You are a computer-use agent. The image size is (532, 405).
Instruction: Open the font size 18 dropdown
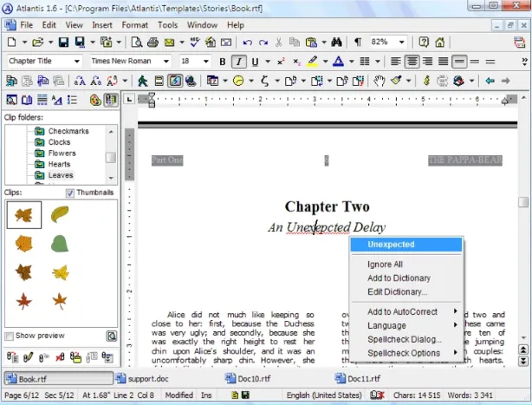(206, 62)
